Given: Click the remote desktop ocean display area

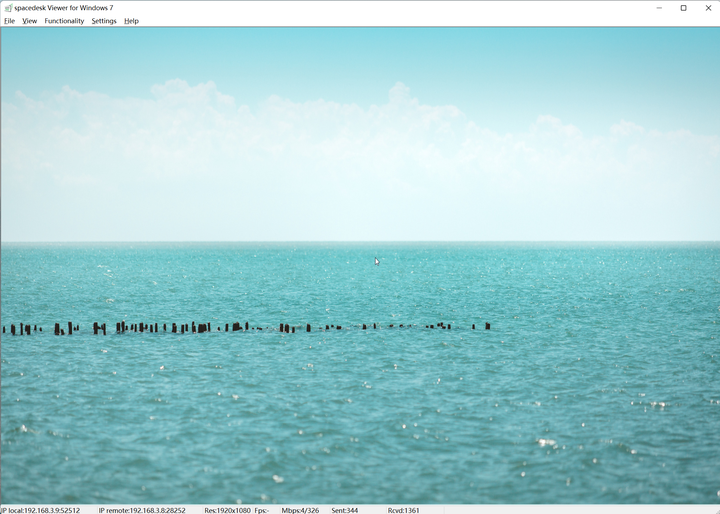Looking at the screenshot, I should pyautogui.click(x=360, y=265).
